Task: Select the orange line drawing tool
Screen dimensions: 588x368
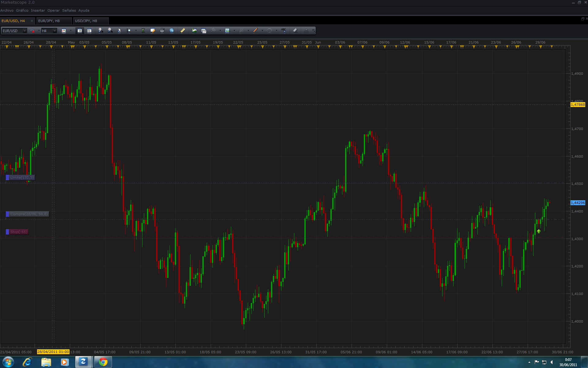Action: (255, 30)
